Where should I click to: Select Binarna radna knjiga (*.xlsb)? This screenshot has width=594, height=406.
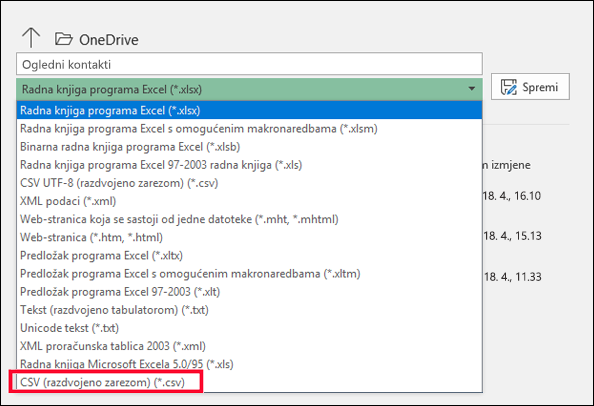pyautogui.click(x=249, y=147)
